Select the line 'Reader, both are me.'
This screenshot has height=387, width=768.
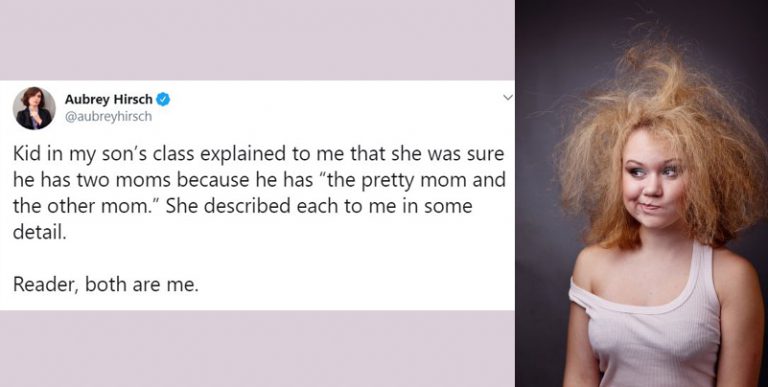(106, 284)
